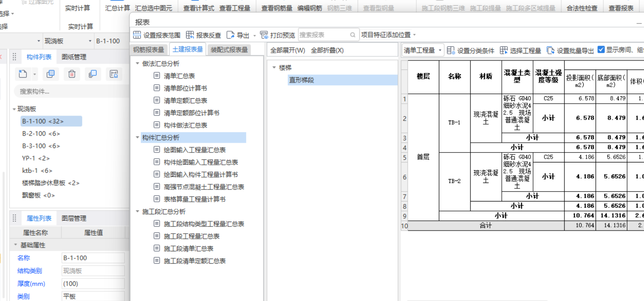Viewport: 644px width, 301px height.
Task: Click the 设置报表范围 grid icon
Action: point(137,35)
